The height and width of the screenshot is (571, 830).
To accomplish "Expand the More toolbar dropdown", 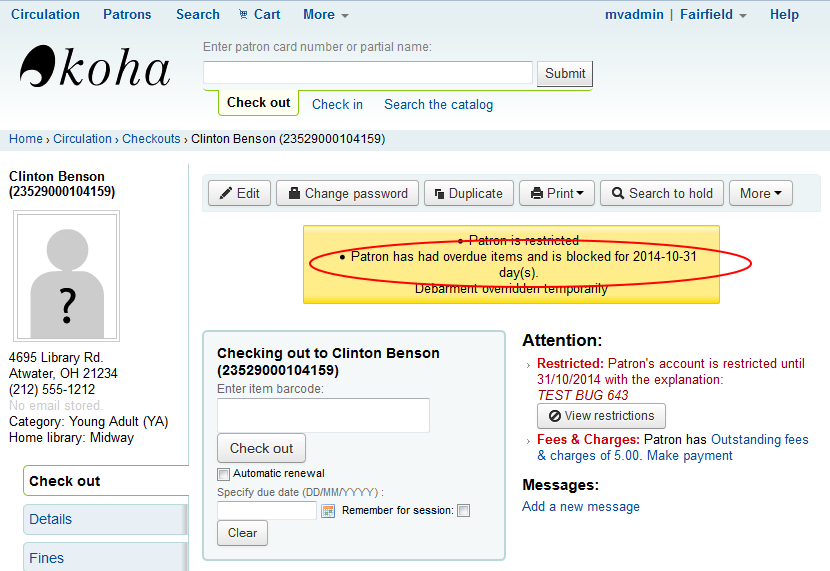I will click(x=761, y=193).
